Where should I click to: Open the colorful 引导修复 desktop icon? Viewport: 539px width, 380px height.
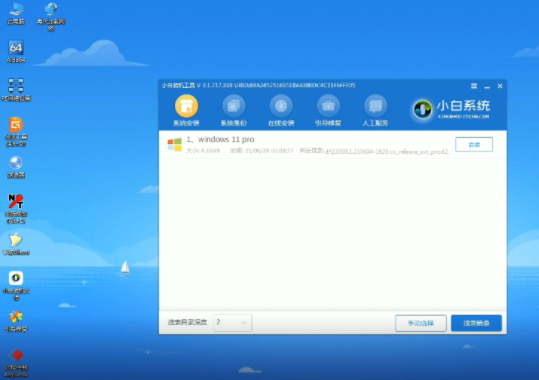(x=16, y=321)
